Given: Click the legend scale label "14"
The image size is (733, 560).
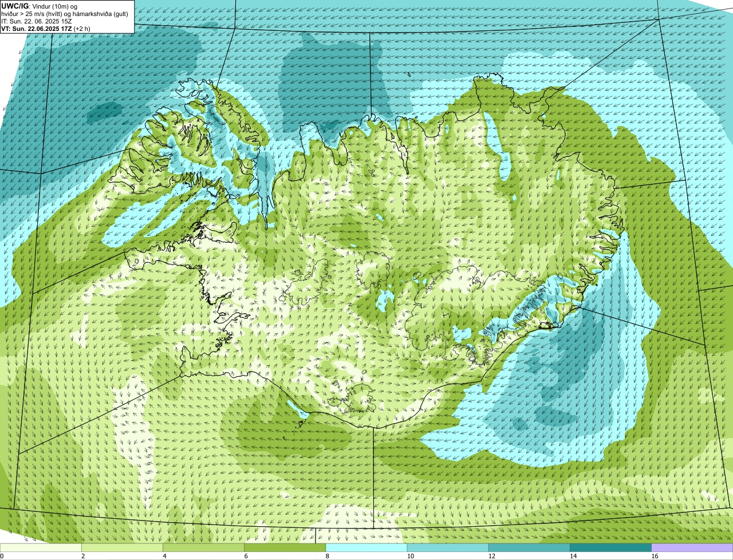Looking at the screenshot, I should pos(573,556).
